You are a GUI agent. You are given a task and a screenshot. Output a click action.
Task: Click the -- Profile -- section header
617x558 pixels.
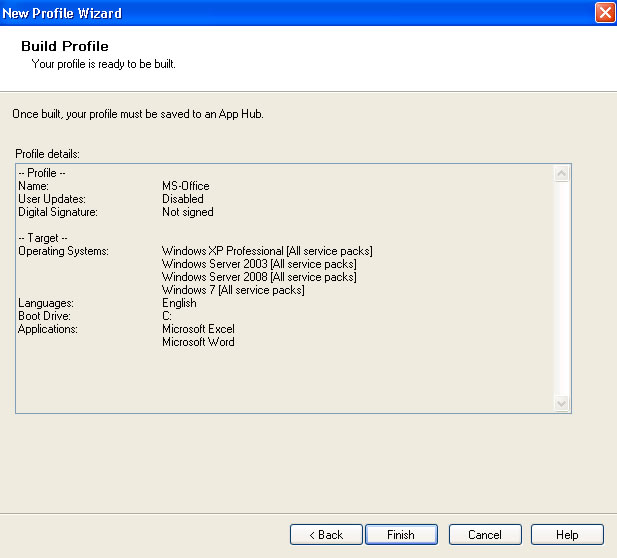click(x=42, y=173)
